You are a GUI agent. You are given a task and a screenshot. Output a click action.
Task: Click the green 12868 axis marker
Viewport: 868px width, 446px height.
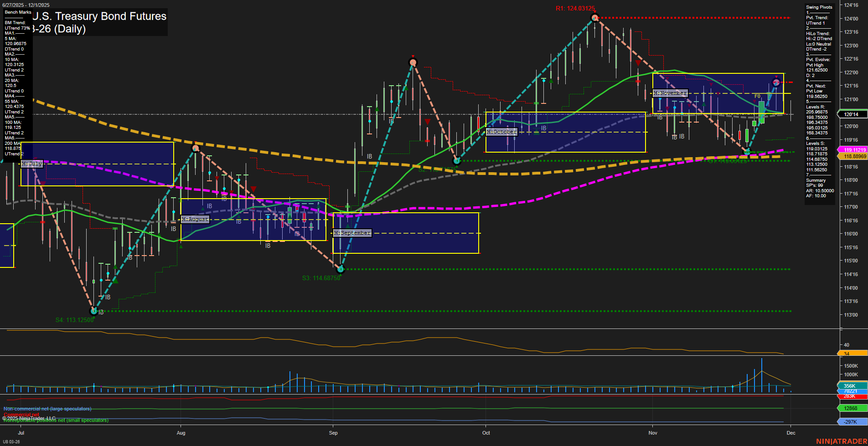(852, 408)
